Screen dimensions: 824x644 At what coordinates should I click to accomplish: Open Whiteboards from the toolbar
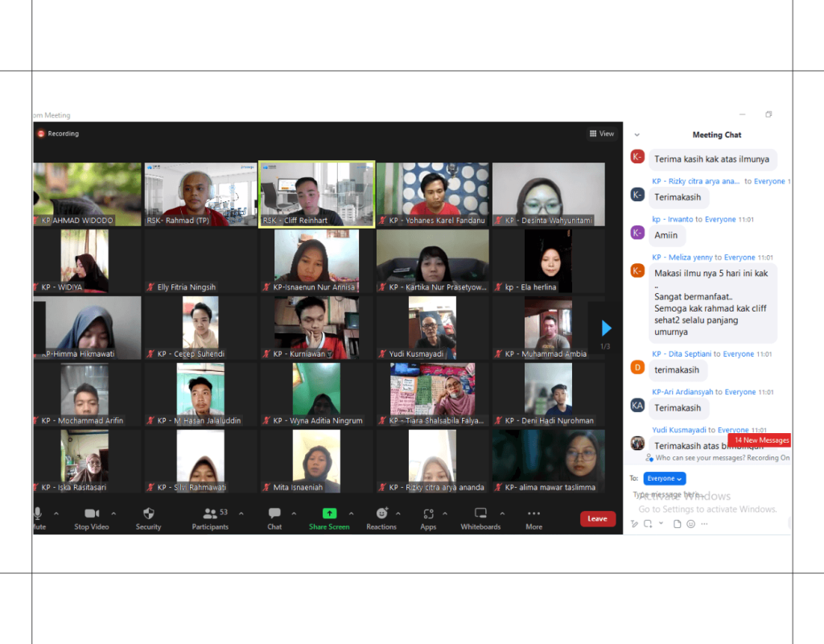coord(480,514)
